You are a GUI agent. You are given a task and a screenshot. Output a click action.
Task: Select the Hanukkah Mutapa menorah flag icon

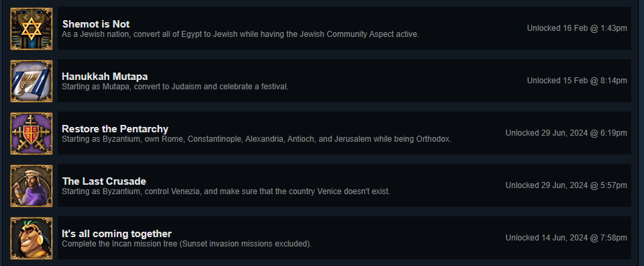pos(32,81)
